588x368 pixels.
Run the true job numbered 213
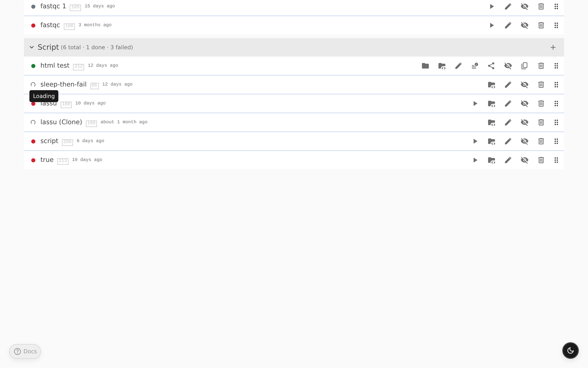[x=475, y=160]
